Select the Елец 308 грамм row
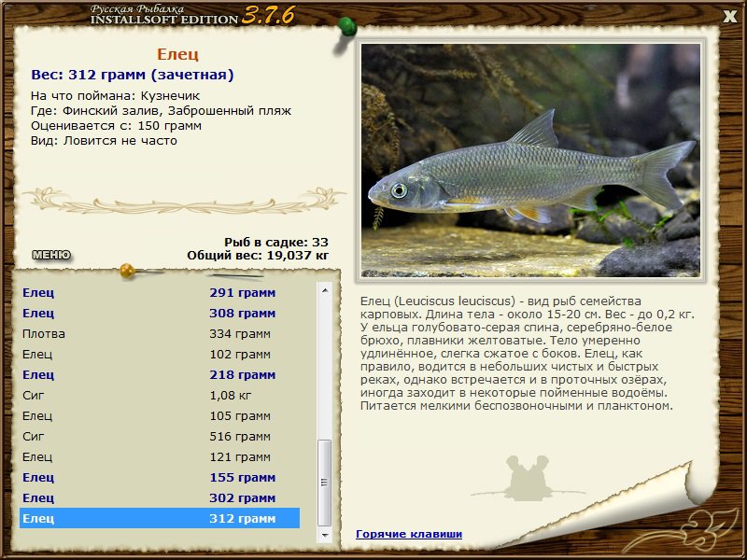The height and width of the screenshot is (560, 747). click(160, 313)
